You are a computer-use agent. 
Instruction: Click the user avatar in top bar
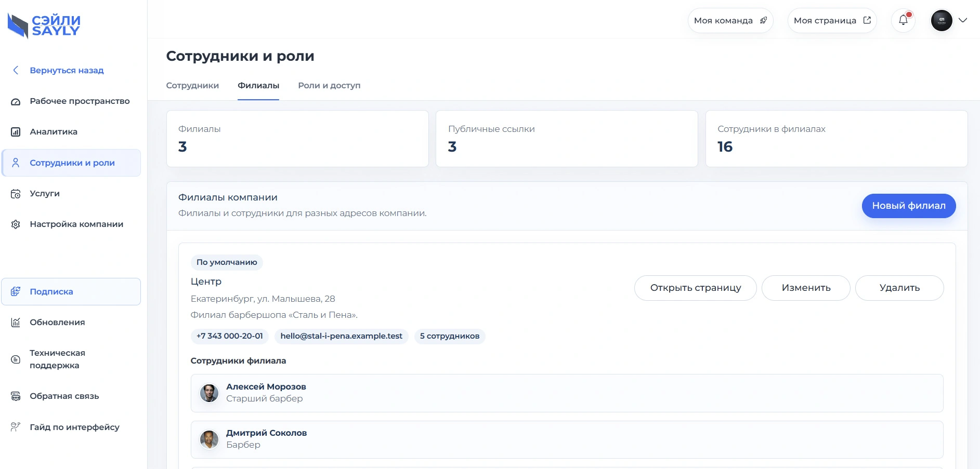[x=942, y=20]
